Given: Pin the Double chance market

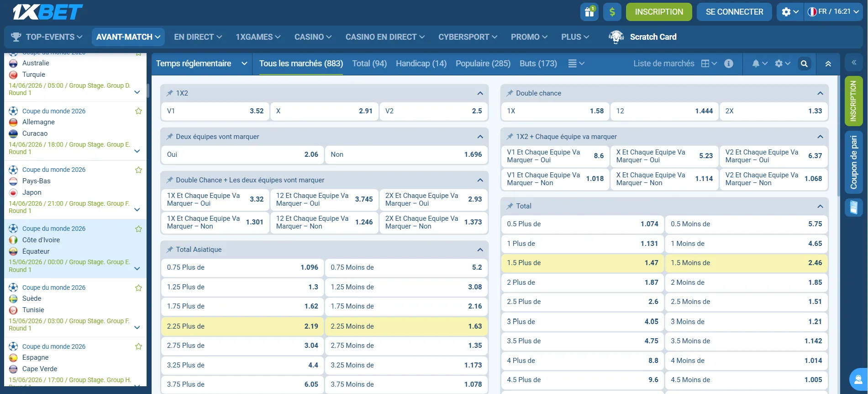Looking at the screenshot, I should [x=510, y=93].
